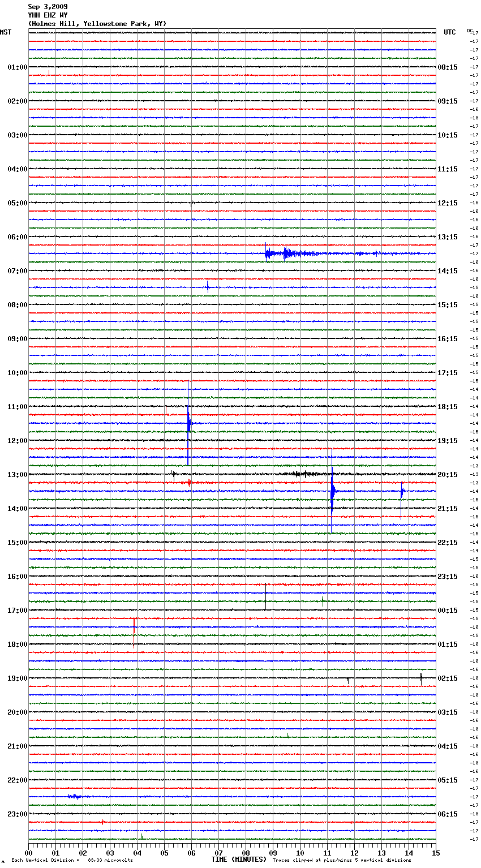Image resolution: width=481 pixels, height=868 pixels.
Task: Click the 15:00 MST time label
Action: click(18, 543)
